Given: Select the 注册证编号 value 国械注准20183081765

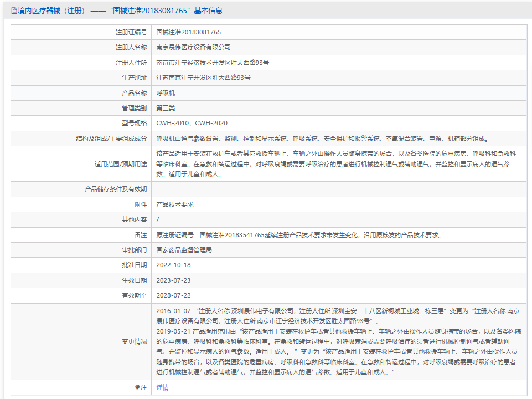Looking at the screenshot, I should 188,33.
